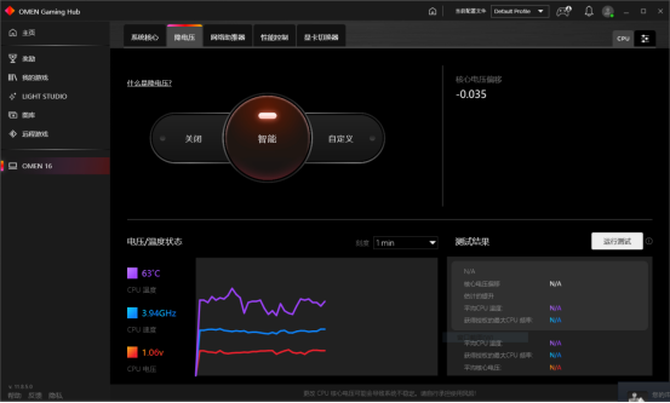Viewport: 670px width, 403px height.
Task: Open the user account avatar
Action: [608, 11]
